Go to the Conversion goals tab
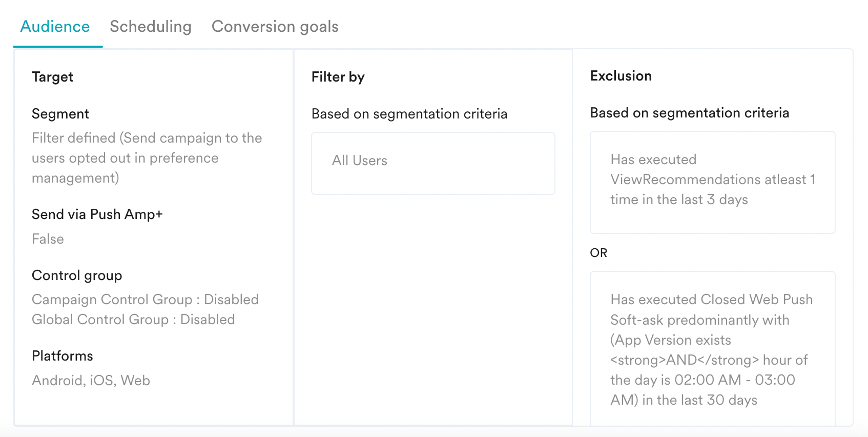868x437 pixels. point(275,27)
